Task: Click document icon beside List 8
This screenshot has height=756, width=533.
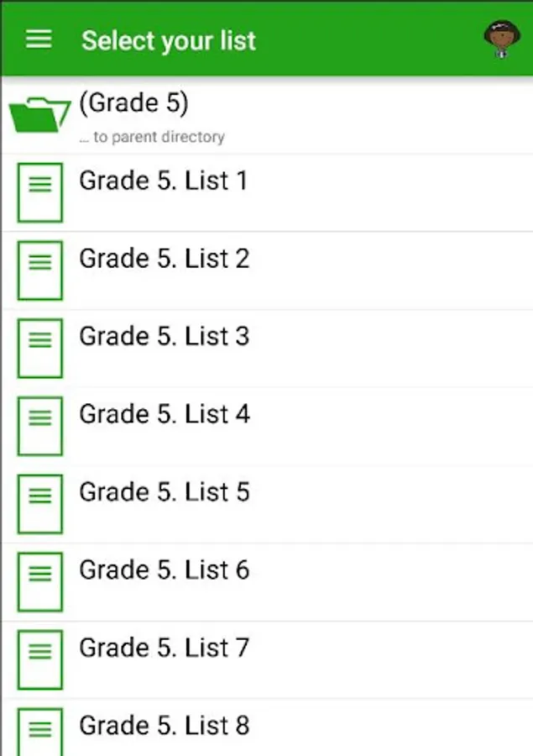Action: (40, 732)
